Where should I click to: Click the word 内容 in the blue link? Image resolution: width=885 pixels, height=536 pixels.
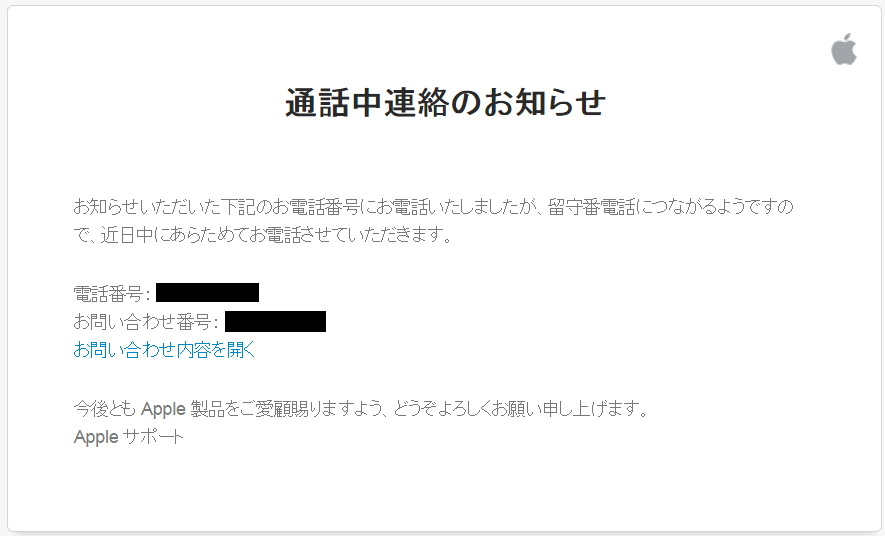point(194,350)
